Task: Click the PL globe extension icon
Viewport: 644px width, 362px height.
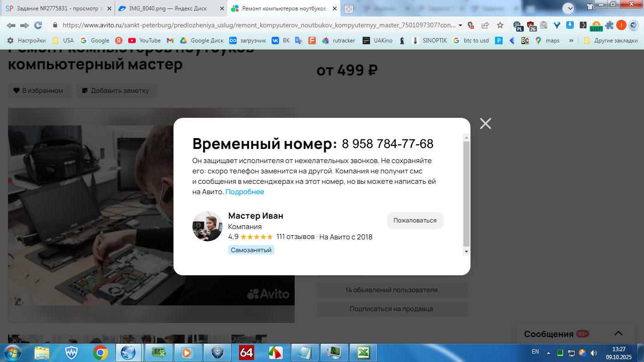Action: 518,25
